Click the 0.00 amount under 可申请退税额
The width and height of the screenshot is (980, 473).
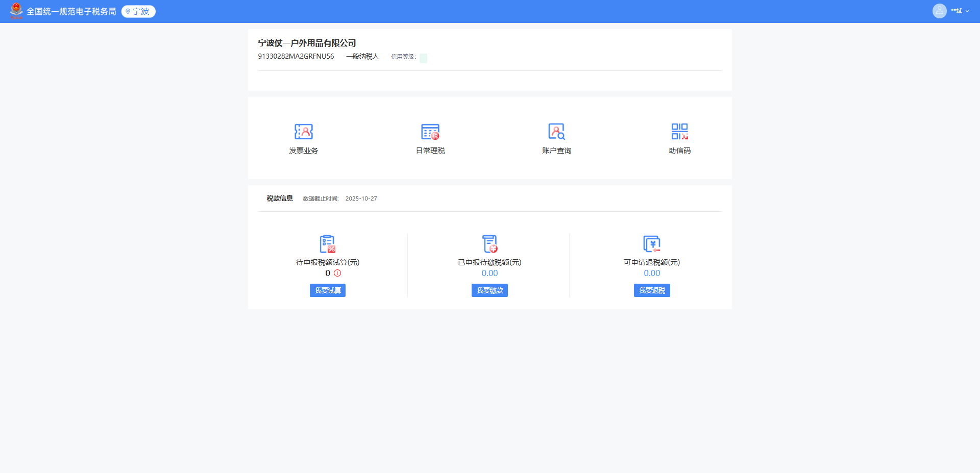(652, 273)
